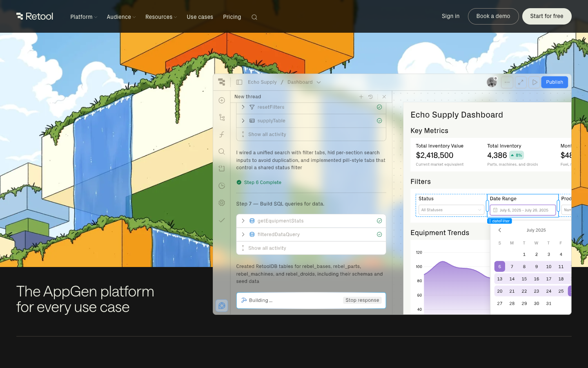Open the function icon in the sidebar
Image resolution: width=588 pixels, height=368 pixels.
(222, 135)
